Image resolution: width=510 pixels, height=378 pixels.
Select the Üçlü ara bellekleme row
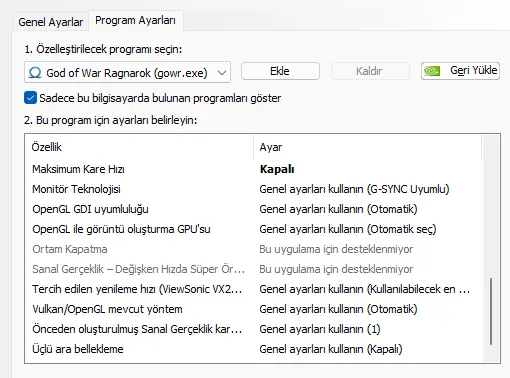coord(253,349)
